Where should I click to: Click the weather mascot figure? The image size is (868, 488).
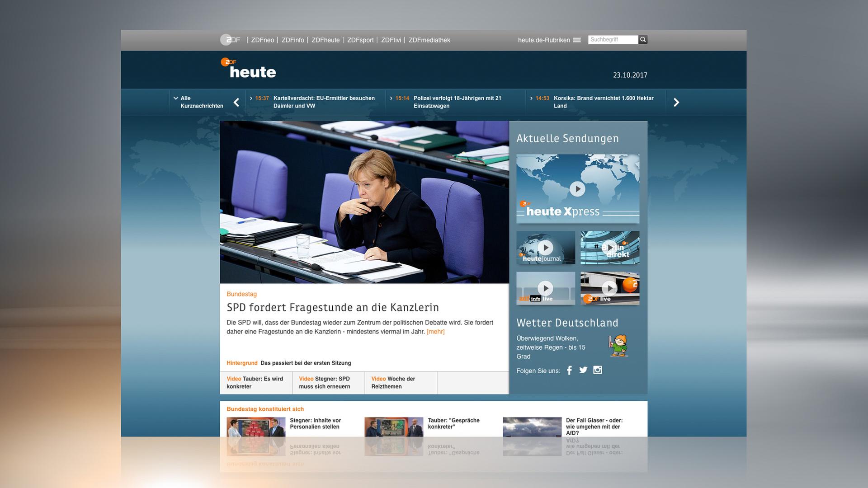pos(618,346)
